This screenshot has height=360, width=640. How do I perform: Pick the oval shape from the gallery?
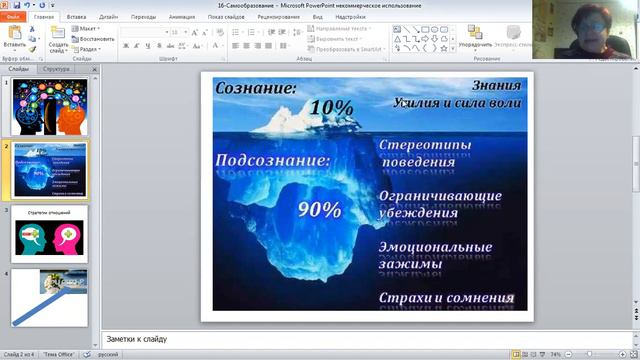coord(435,29)
